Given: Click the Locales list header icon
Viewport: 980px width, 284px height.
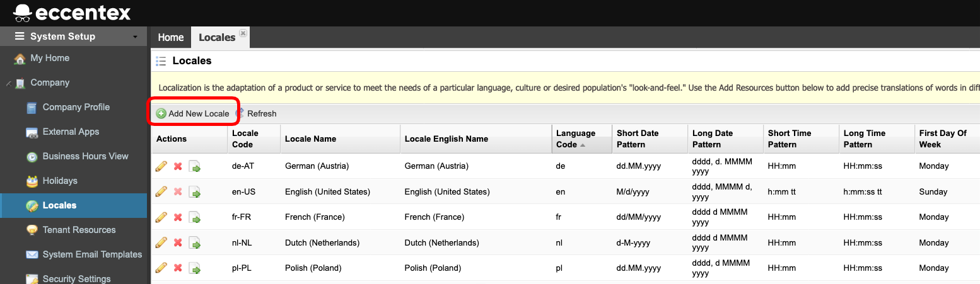Looking at the screenshot, I should [x=161, y=61].
